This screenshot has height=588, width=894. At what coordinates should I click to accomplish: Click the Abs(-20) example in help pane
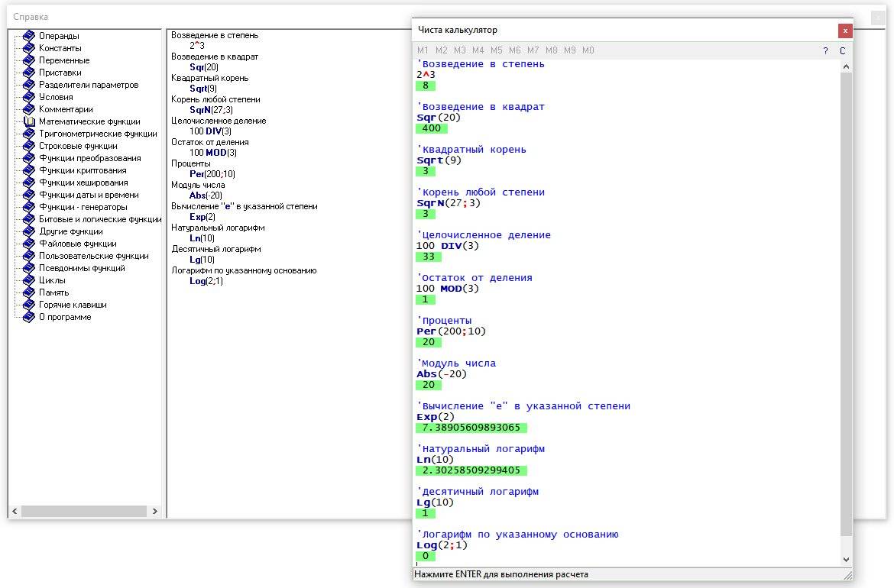[206, 195]
